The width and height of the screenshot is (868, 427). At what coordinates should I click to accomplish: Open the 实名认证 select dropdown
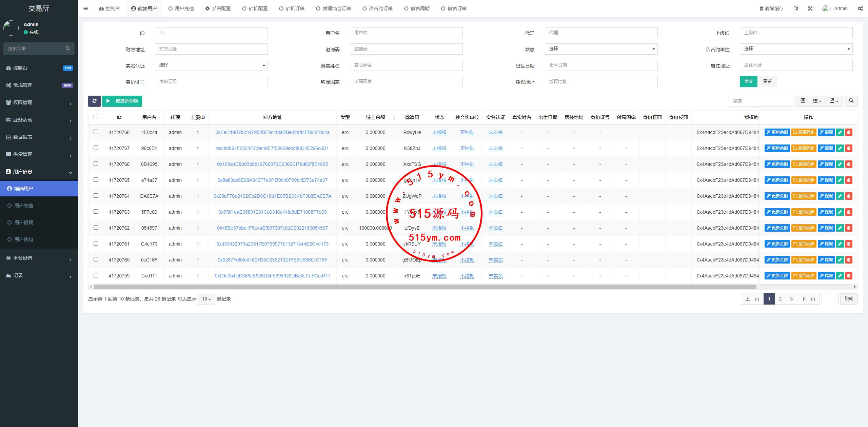(x=211, y=65)
